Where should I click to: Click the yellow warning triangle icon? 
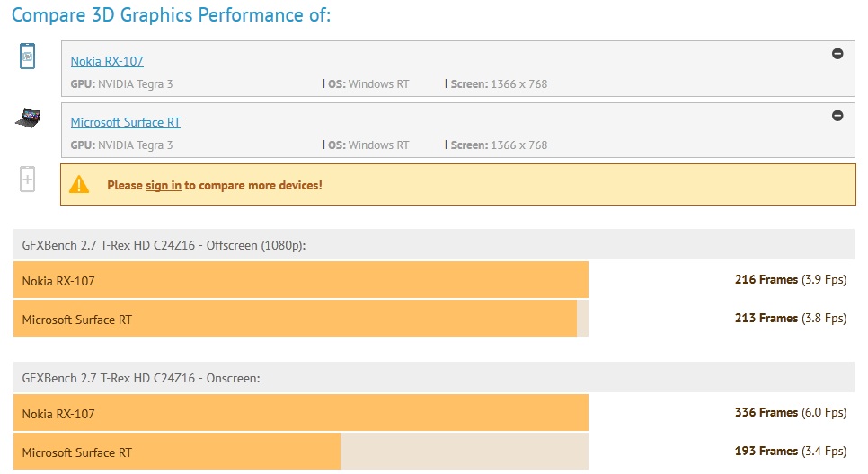click(80, 185)
